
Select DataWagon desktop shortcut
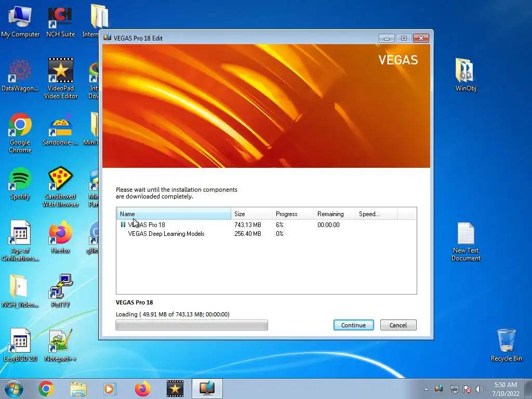coord(20,75)
